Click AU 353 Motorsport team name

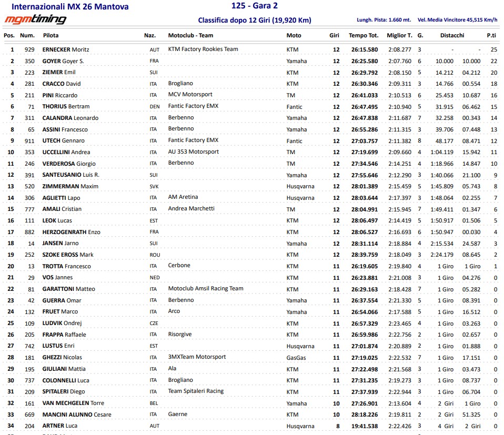(193, 151)
